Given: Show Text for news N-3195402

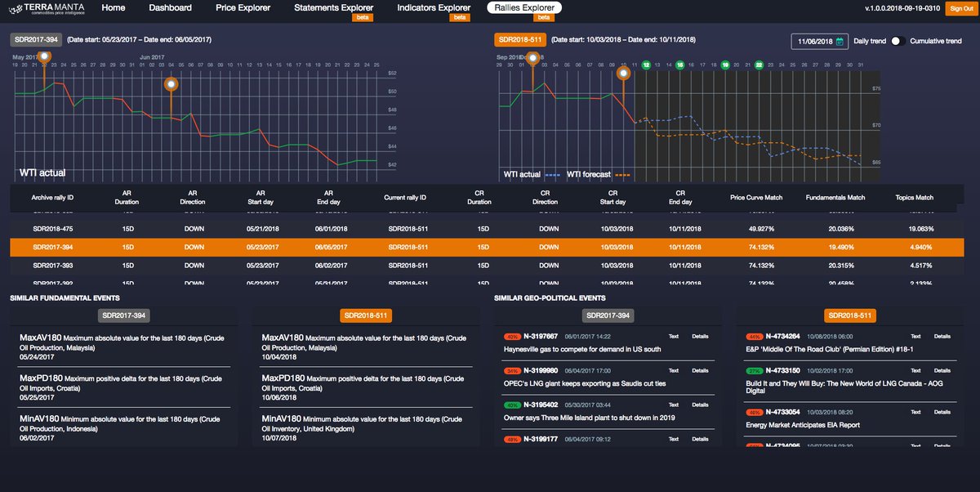Looking at the screenshot, I should [674, 405].
